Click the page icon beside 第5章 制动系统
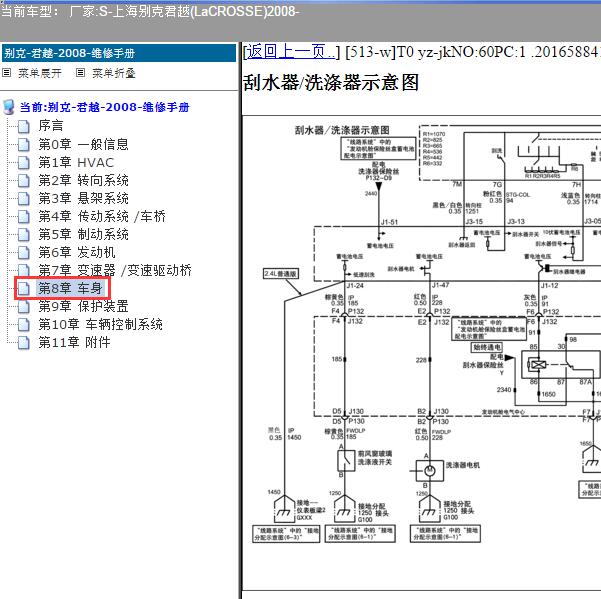 click(24, 235)
